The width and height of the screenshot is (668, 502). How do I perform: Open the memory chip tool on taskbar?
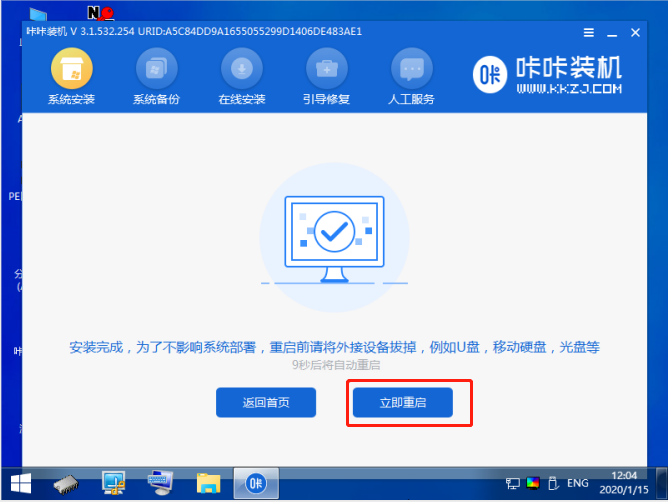[68, 484]
